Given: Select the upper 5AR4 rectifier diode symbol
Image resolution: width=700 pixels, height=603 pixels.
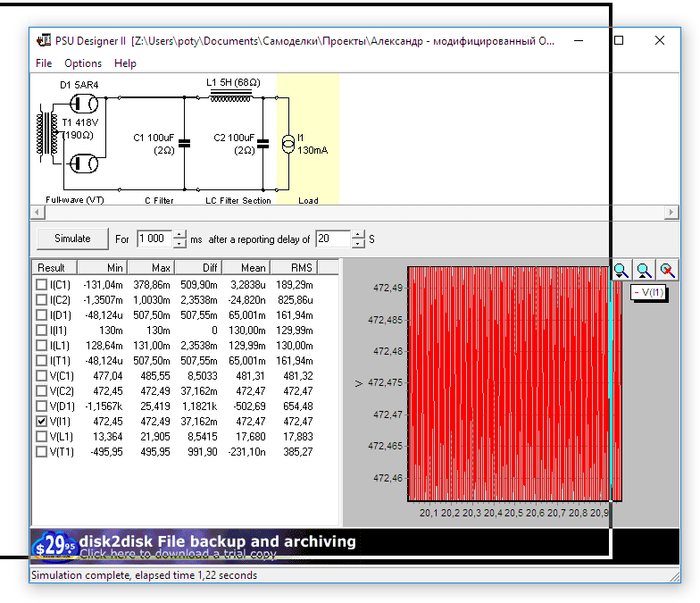Looking at the screenshot, I should (82, 102).
